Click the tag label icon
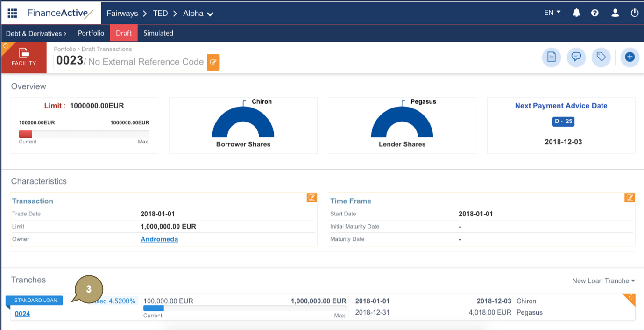 coord(601,57)
